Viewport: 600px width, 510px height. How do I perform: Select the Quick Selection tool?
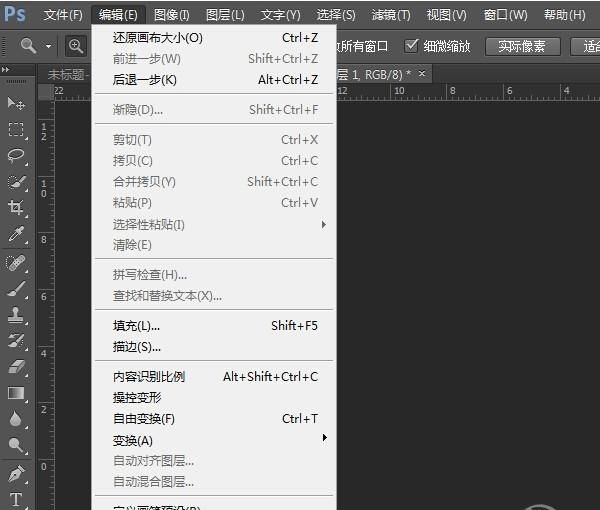click(16, 182)
